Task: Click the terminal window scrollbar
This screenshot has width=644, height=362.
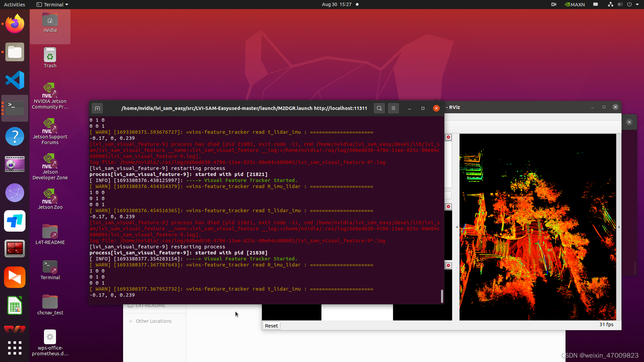Action: (x=442, y=297)
